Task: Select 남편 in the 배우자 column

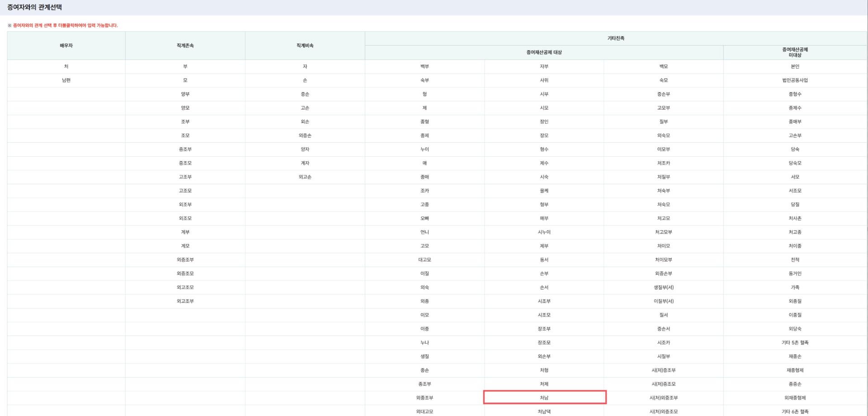Action: (66, 80)
